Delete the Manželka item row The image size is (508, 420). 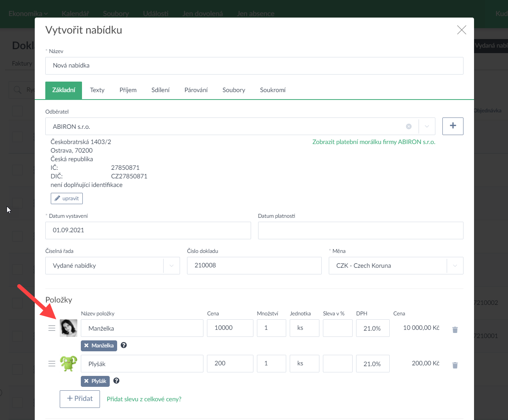[x=455, y=330]
